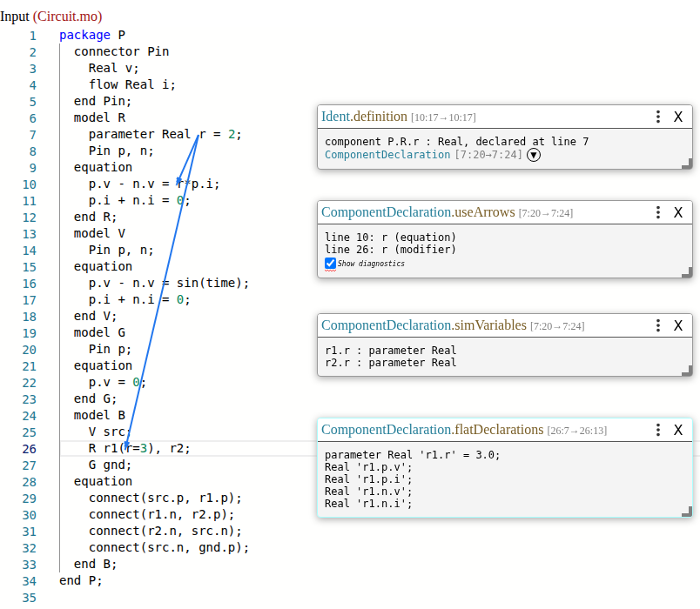Click resize handle of Ident.definition panel
Screen dimensions: 700x609
pos(687,164)
